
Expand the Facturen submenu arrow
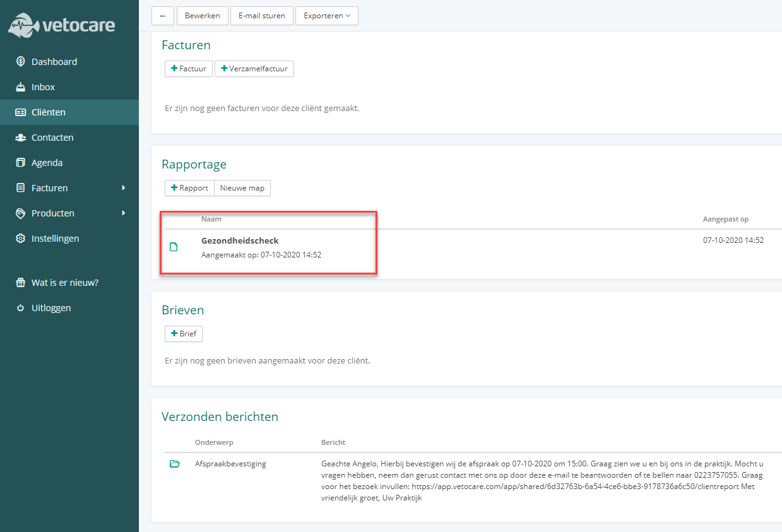coord(124,188)
